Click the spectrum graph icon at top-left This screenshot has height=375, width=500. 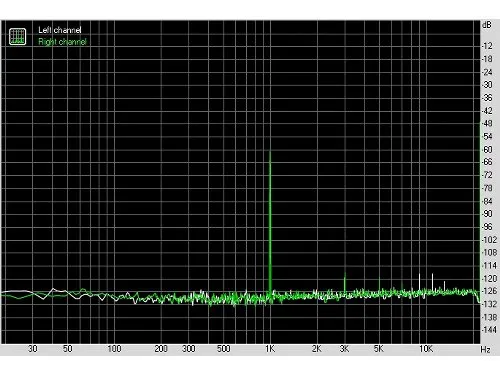coord(17,36)
